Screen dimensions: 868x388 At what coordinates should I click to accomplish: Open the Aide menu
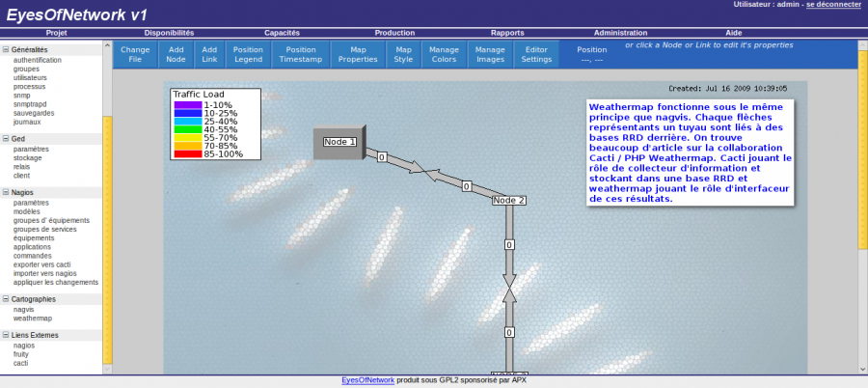(734, 33)
